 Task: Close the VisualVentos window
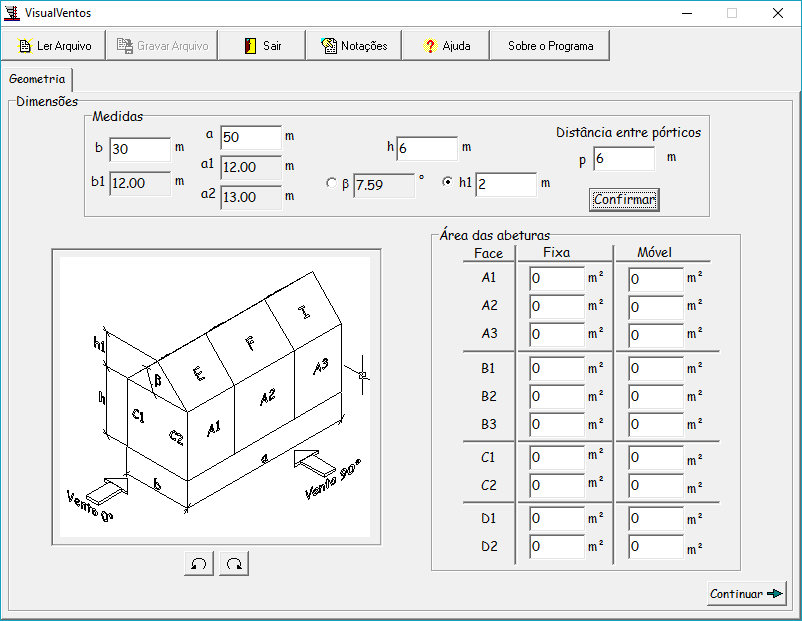pos(777,13)
